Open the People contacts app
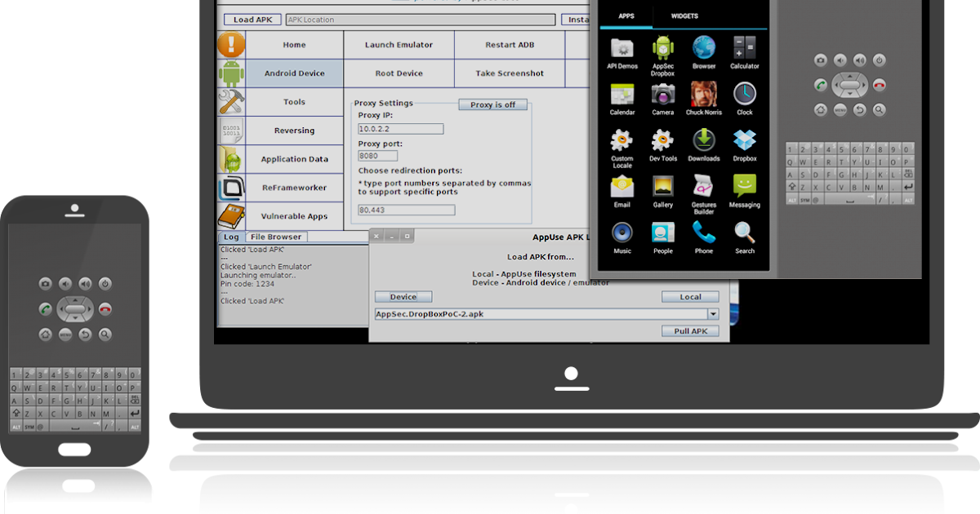 663,237
